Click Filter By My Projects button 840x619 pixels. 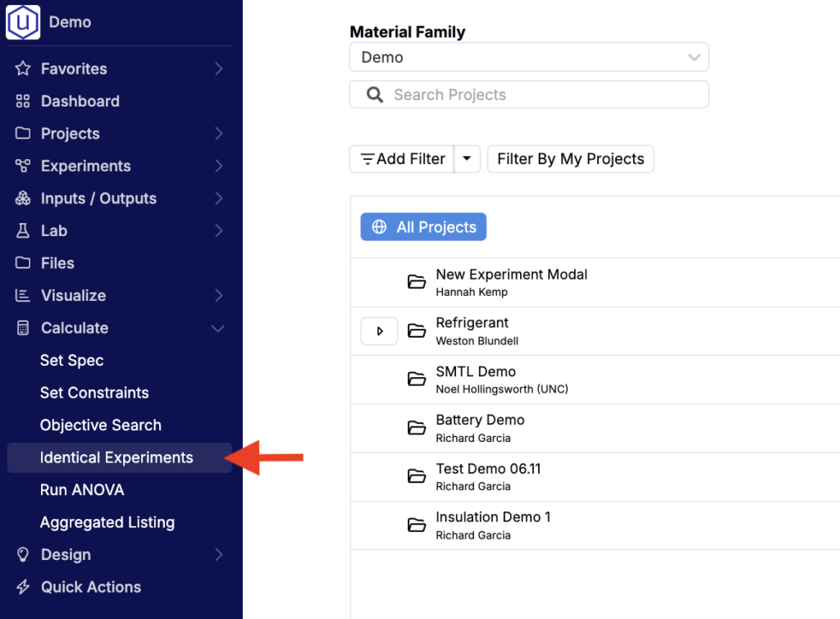[570, 159]
